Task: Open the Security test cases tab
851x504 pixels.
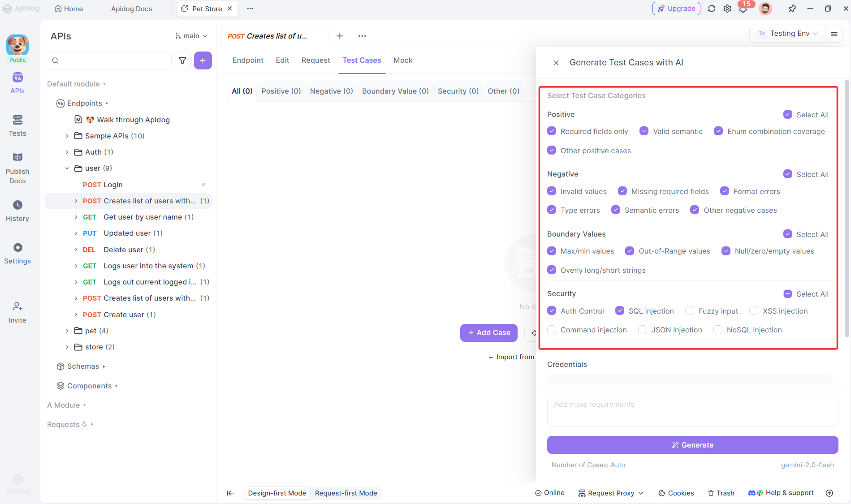Action: (x=458, y=91)
